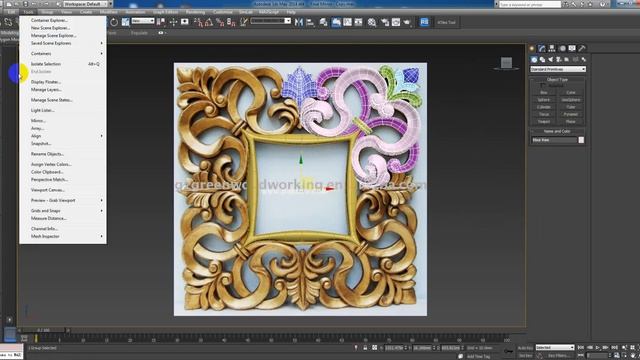Open the reference coordinate system dropdown
The image size is (640, 360).
click(143, 21)
